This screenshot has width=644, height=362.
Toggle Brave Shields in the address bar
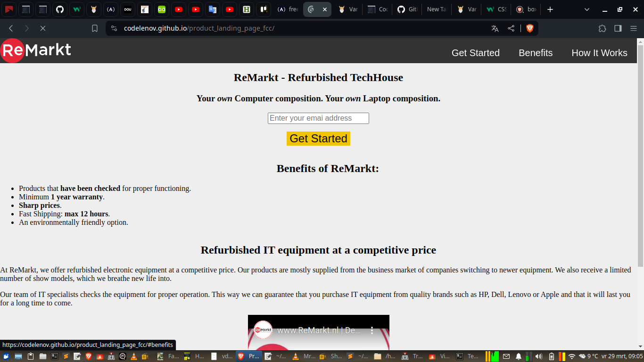(530, 28)
